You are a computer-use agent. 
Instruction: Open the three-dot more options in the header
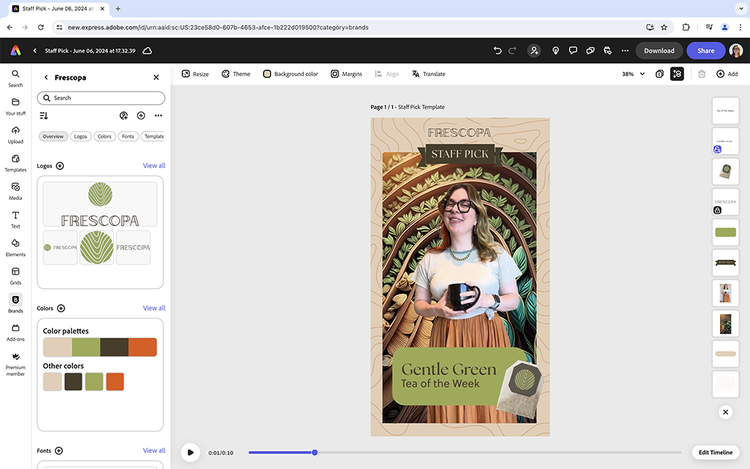(626, 50)
